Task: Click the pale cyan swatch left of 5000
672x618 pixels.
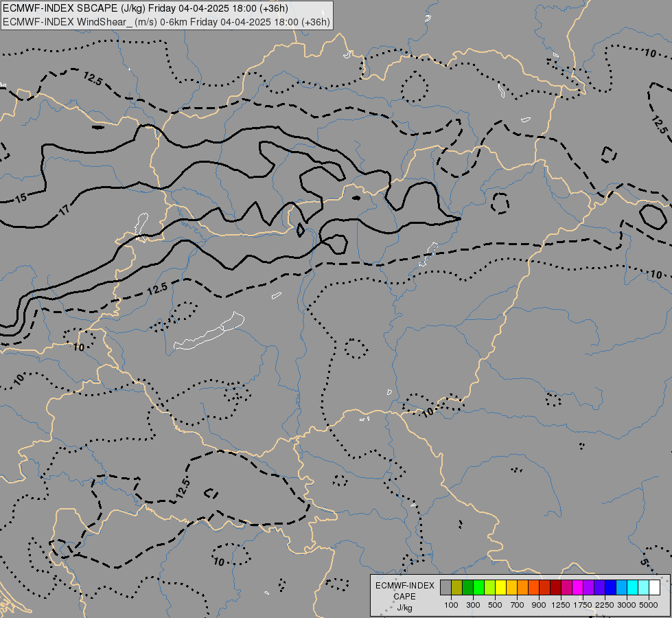Action: point(643,588)
